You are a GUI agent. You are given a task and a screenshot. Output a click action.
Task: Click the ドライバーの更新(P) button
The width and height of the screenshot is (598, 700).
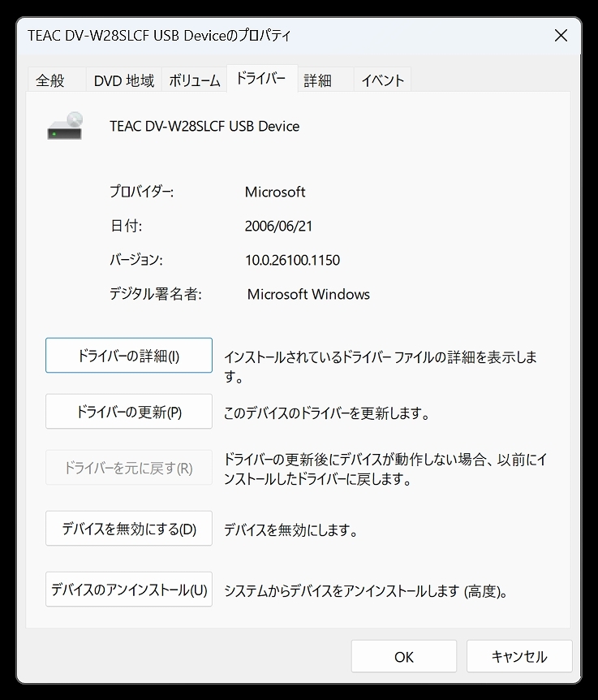pyautogui.click(x=129, y=411)
